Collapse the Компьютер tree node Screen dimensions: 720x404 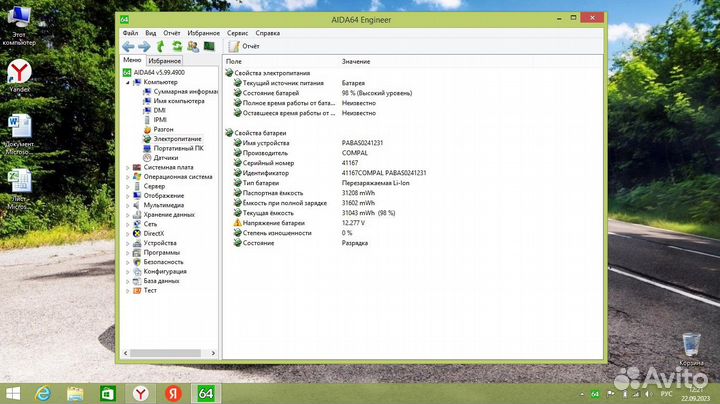coord(128,83)
